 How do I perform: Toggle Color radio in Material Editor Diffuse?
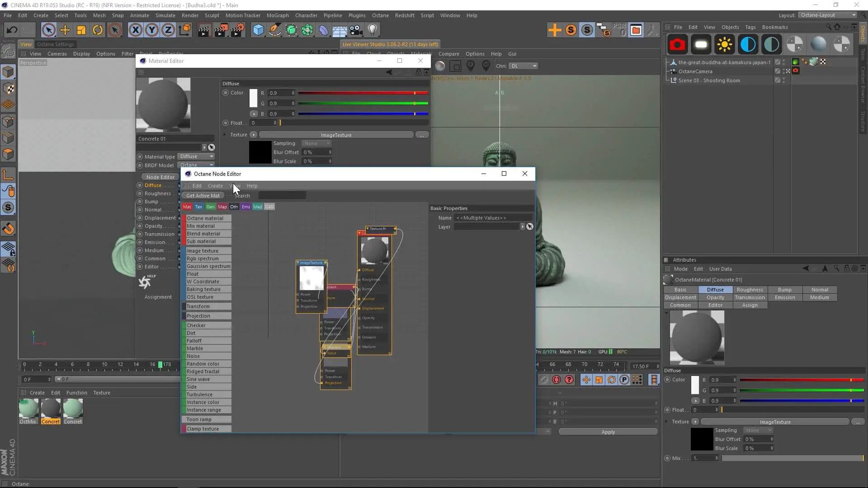tap(226, 93)
